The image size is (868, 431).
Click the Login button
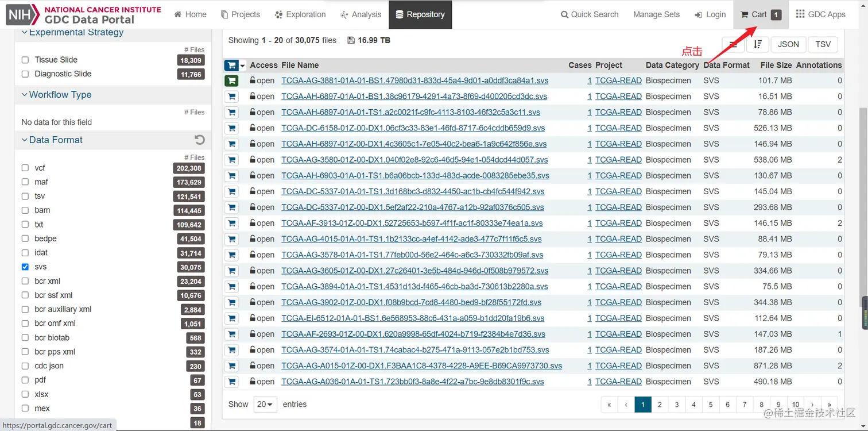[710, 14]
